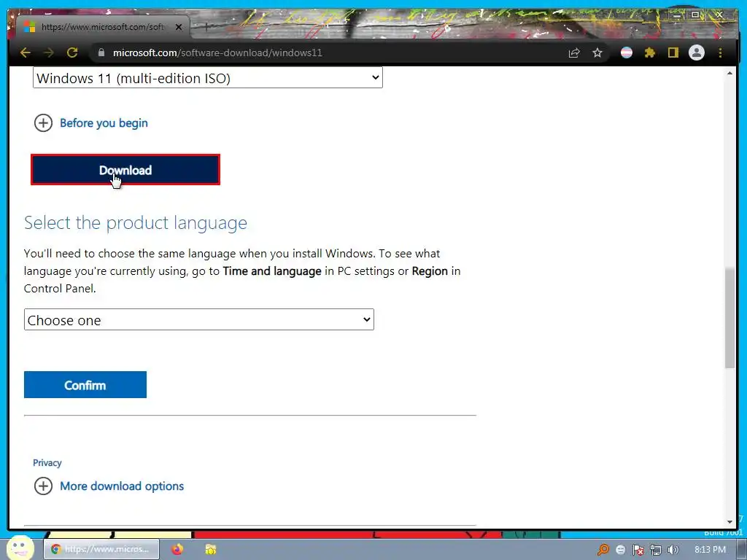Click More download options link
This screenshot has height=560, width=747.
122,486
